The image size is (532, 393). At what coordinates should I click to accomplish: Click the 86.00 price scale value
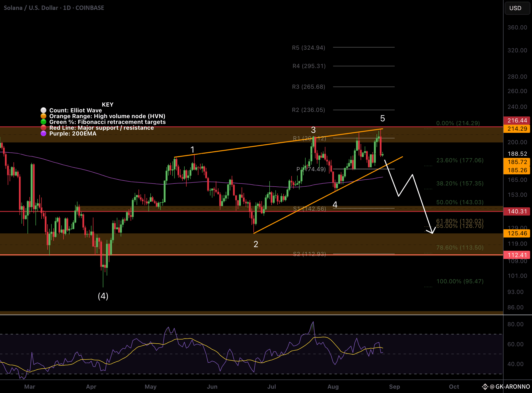pyautogui.click(x=516, y=307)
